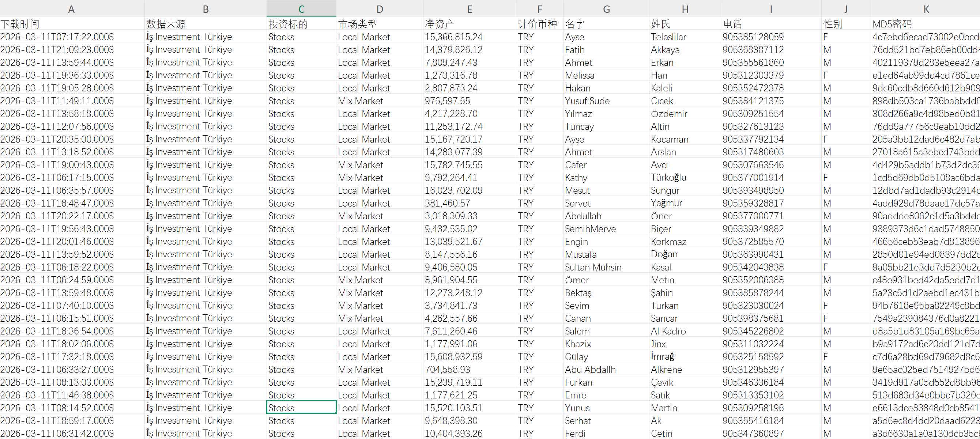Click the 下载时间 header cell
The width and height of the screenshot is (980, 439).
coord(72,24)
